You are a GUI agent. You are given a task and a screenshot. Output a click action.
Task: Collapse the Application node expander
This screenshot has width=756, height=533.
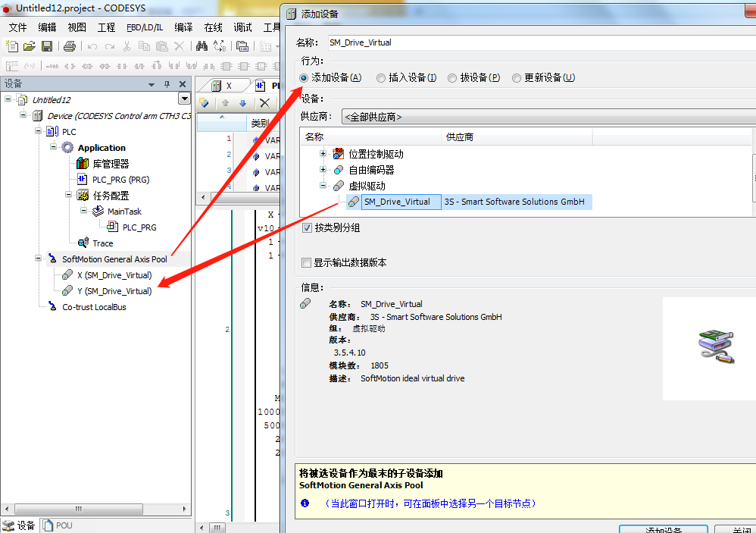click(x=53, y=147)
